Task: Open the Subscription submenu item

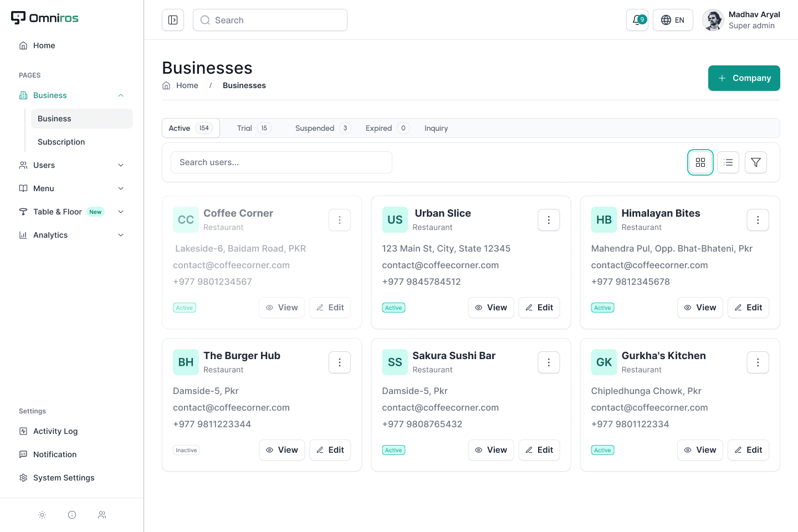Action: point(82,142)
